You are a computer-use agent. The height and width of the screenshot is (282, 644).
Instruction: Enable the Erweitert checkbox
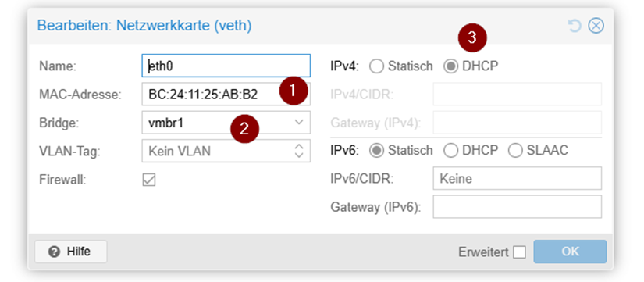[x=520, y=252]
